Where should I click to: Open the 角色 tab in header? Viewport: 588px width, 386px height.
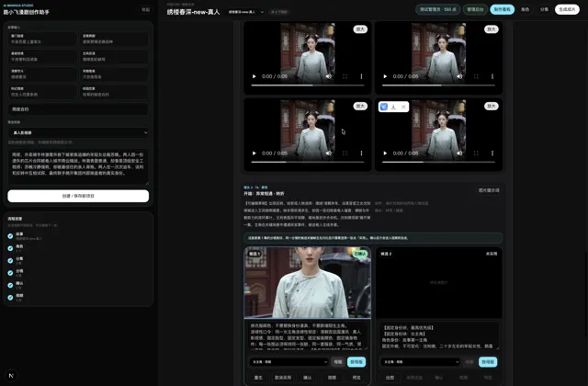525,9
